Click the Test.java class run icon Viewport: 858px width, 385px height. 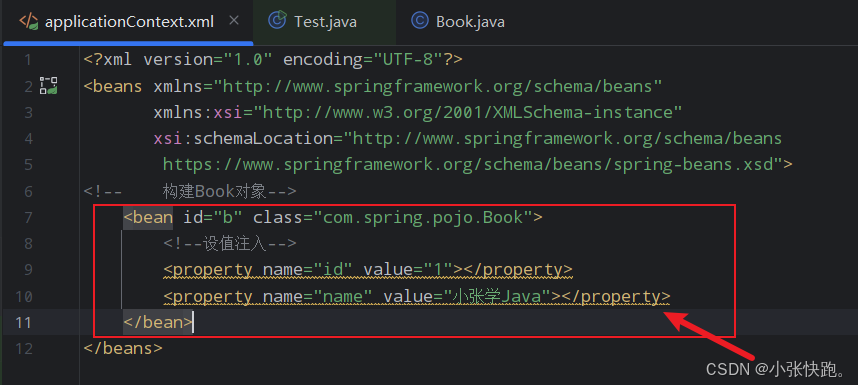[x=277, y=20]
